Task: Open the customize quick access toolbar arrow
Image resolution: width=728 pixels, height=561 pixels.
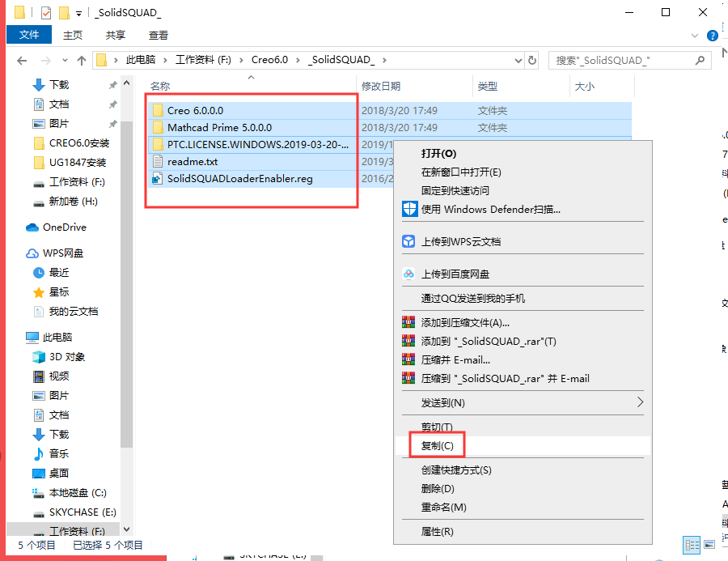Action: click(x=79, y=14)
